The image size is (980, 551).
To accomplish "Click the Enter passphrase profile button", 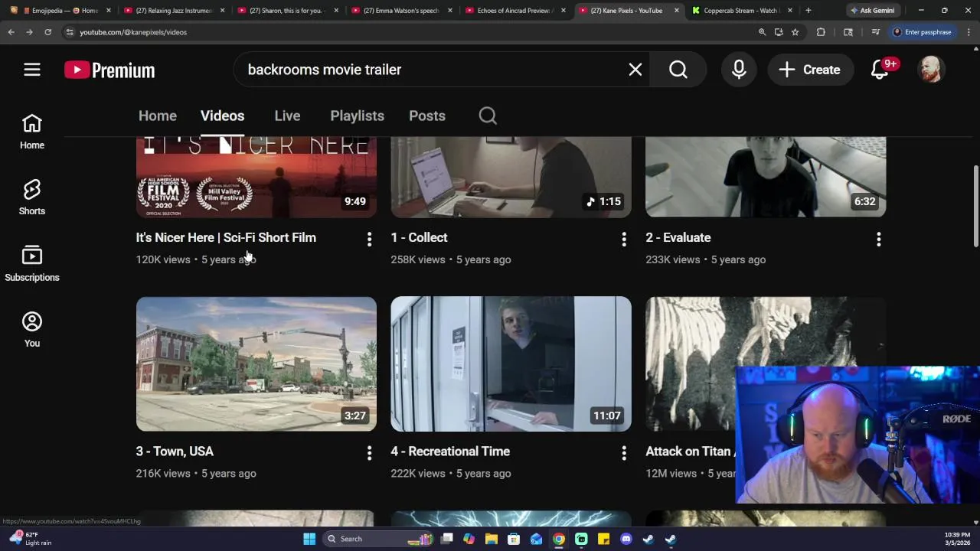I will point(923,32).
